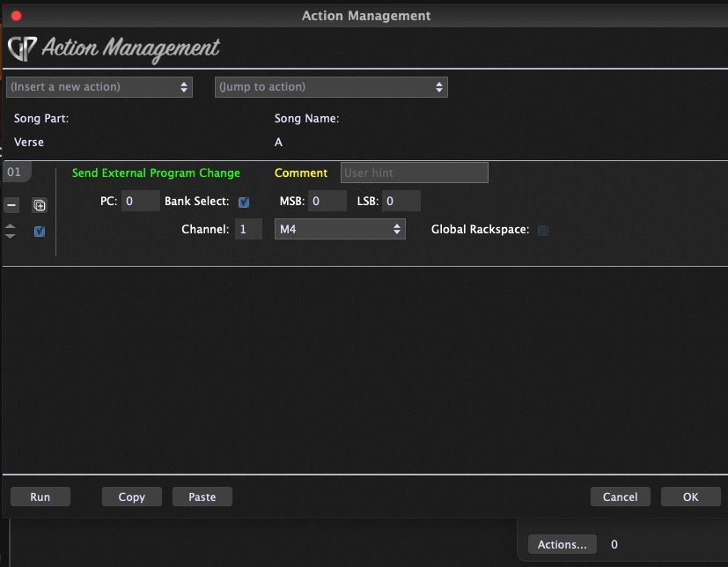
Task: Open the Jump to action dropdown
Action: pyautogui.click(x=331, y=87)
